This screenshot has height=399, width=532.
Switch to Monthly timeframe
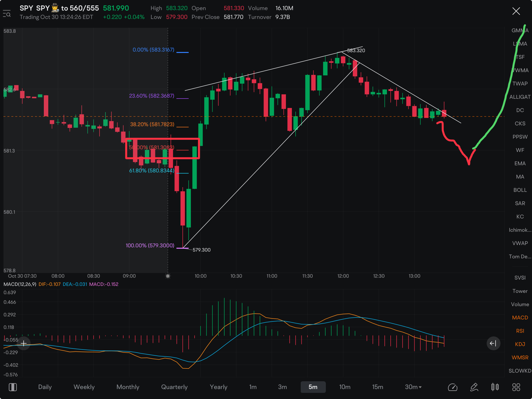(128, 387)
